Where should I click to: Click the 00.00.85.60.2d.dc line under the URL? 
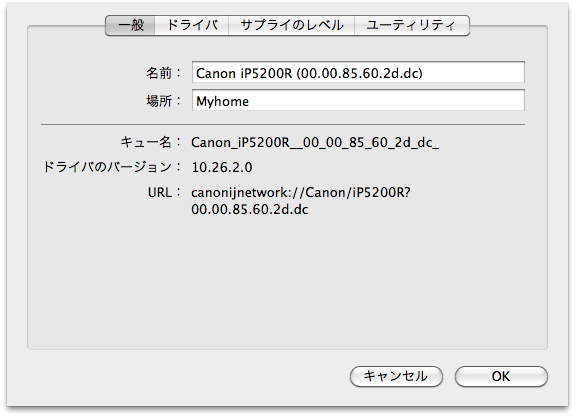(x=250, y=209)
